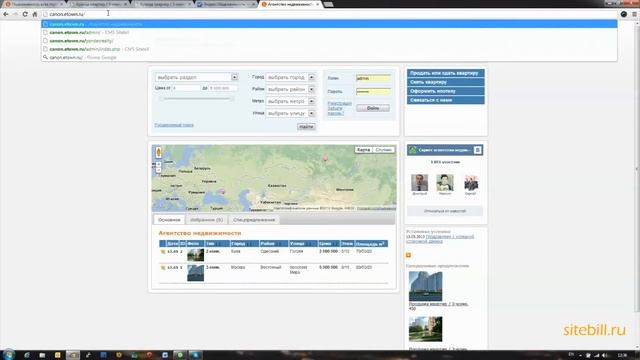This screenshot has width=640, height=360.
Task: Click 'Продать или сдать квартиру' menu button
Action: 445,73
